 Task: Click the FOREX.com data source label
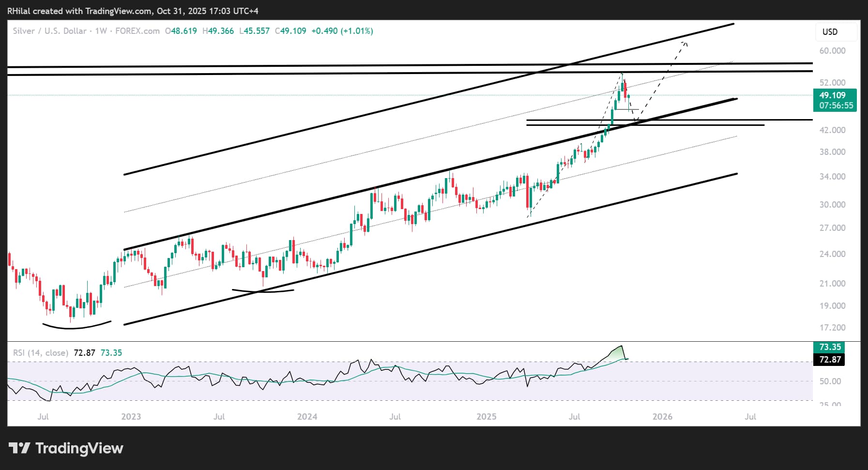137,30
